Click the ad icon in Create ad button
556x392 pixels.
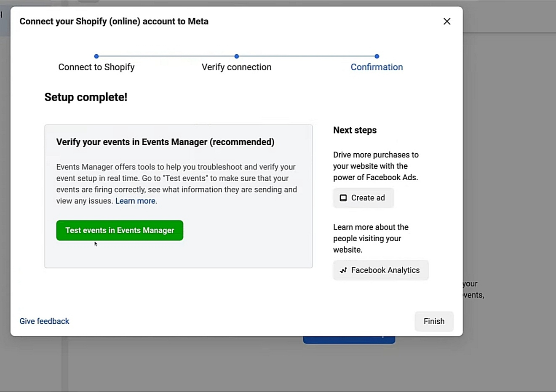pos(343,198)
